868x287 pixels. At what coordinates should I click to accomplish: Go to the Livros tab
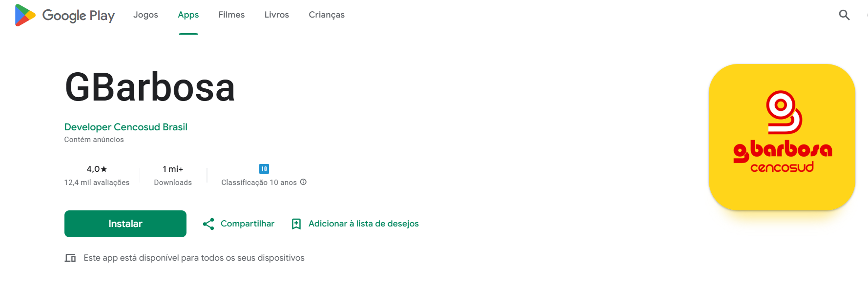(x=276, y=15)
